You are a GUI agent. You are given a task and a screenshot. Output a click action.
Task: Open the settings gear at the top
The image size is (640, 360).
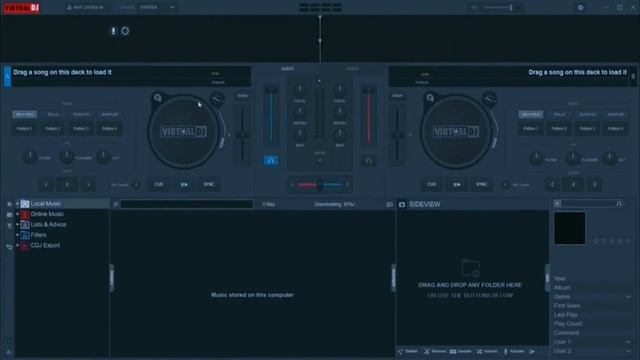click(x=580, y=7)
